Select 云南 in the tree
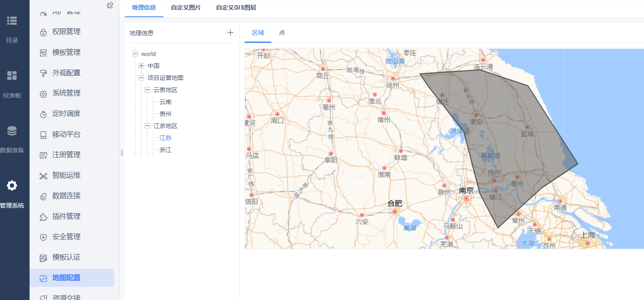 [165, 102]
